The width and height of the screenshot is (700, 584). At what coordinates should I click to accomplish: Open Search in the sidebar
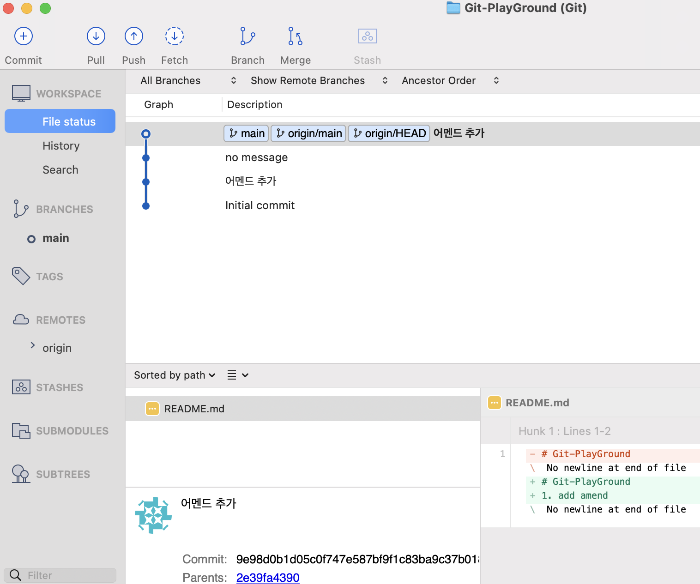(60, 170)
